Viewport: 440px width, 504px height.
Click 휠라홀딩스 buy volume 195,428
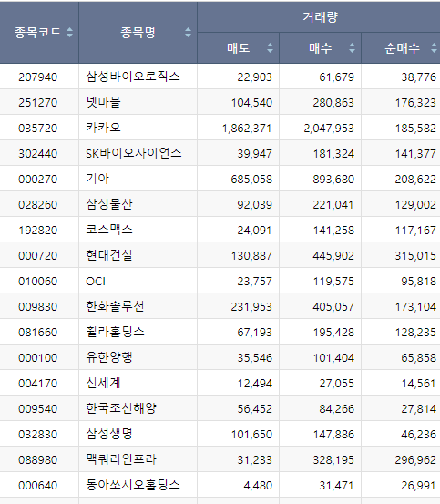[333, 333]
